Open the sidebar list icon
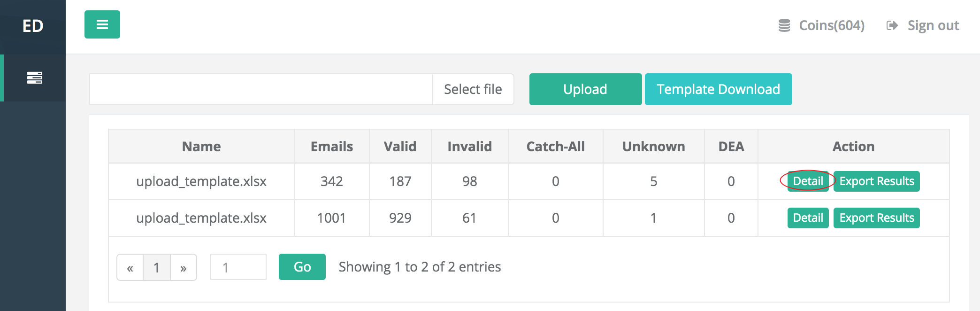 pyautogui.click(x=35, y=78)
